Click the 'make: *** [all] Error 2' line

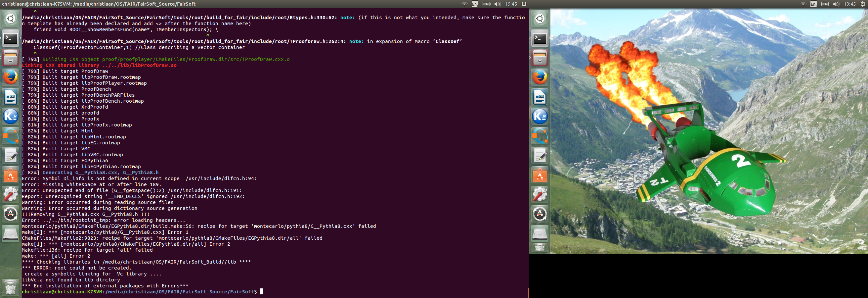coord(56,256)
